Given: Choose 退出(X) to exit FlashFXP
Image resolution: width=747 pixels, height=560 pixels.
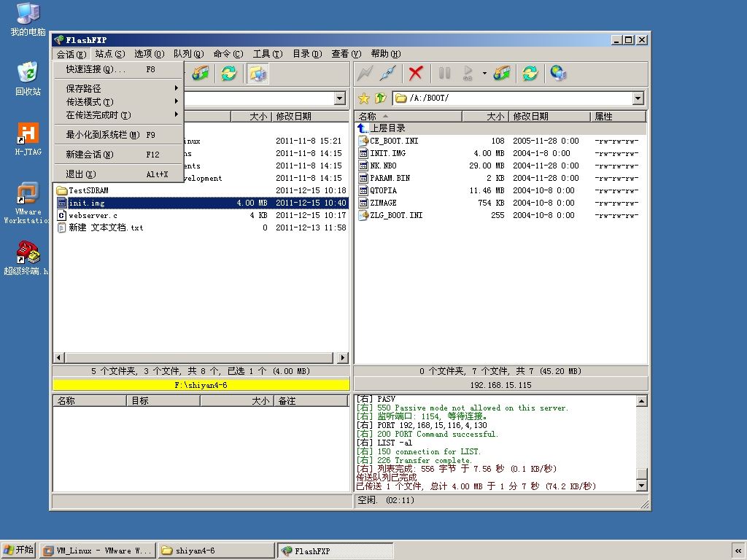Looking at the screenshot, I should (x=117, y=174).
